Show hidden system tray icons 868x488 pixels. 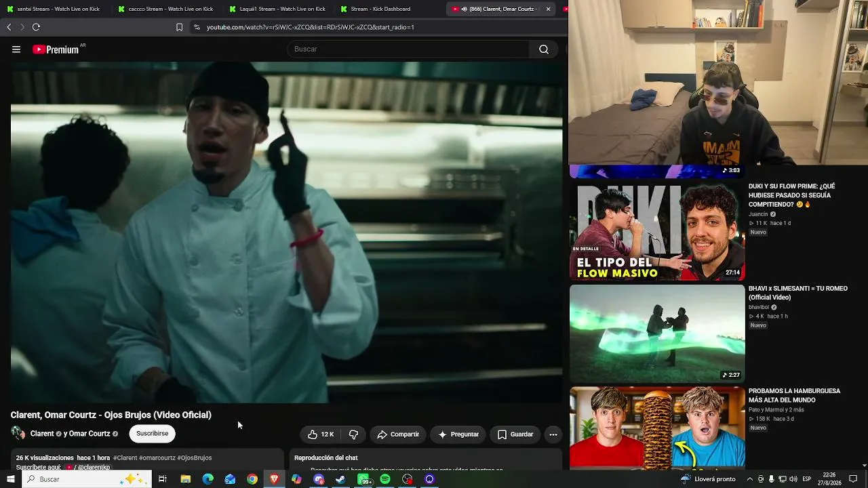[749, 479]
